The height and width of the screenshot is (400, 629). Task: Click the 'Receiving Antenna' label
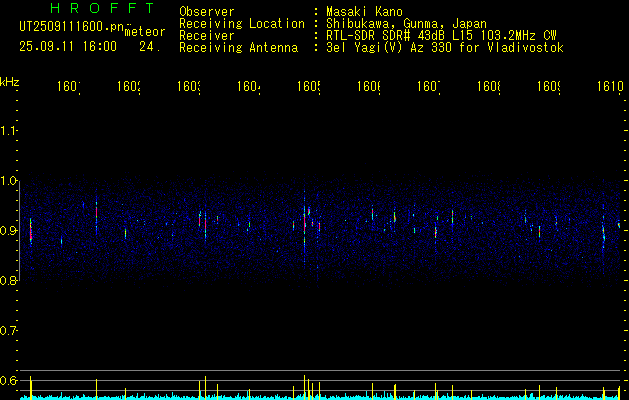click(238, 48)
